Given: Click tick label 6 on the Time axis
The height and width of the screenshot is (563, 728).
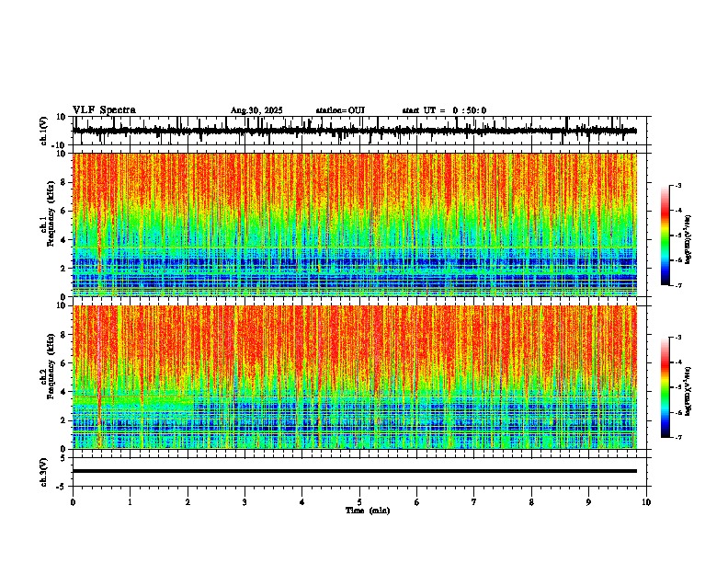Looking at the screenshot, I should pos(417,502).
